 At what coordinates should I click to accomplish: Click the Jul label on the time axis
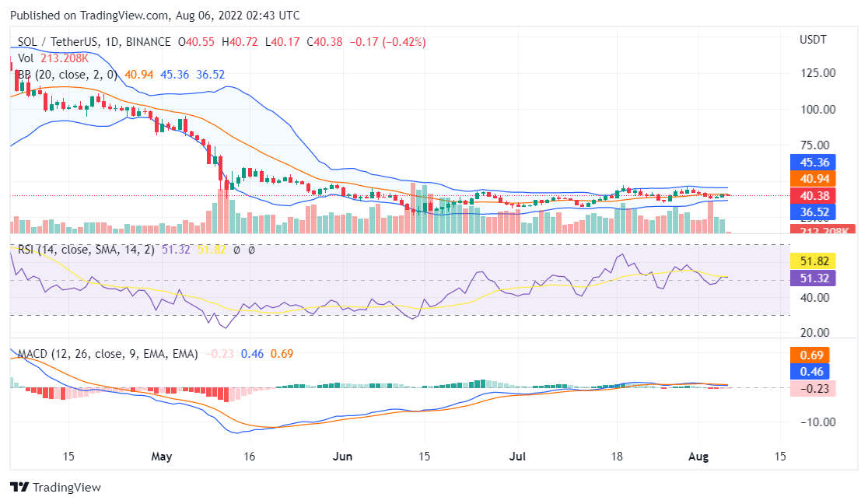point(516,456)
